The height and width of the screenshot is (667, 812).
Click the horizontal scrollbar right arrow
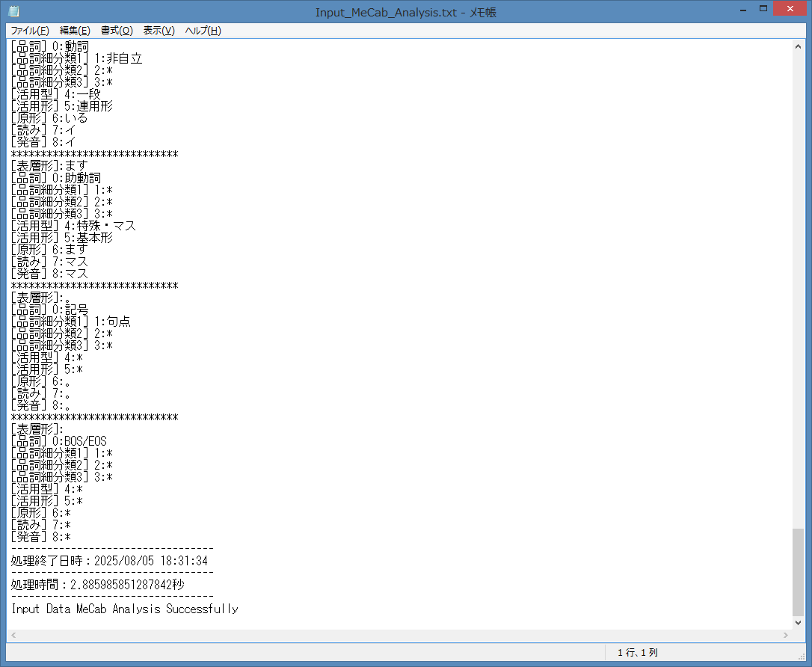click(x=786, y=635)
